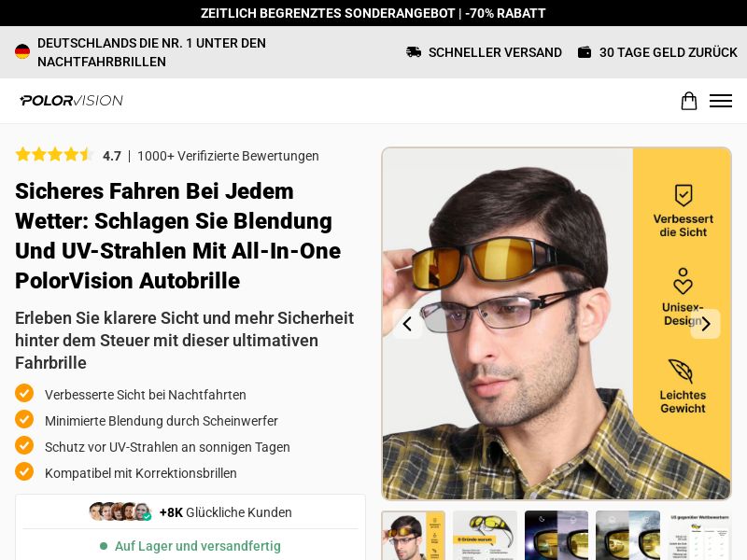Show the previous product image
Screen dimensions: 747x560
(x=407, y=324)
